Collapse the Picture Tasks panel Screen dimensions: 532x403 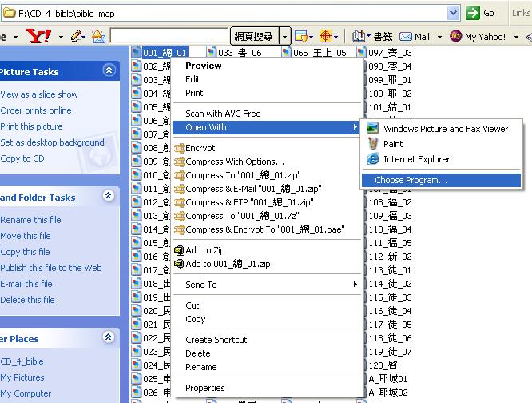(109, 71)
